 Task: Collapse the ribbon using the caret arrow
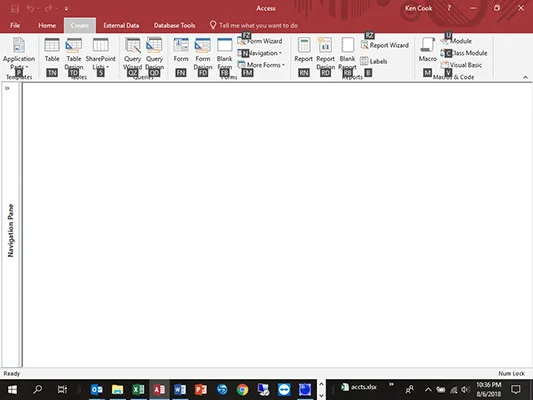[525, 77]
